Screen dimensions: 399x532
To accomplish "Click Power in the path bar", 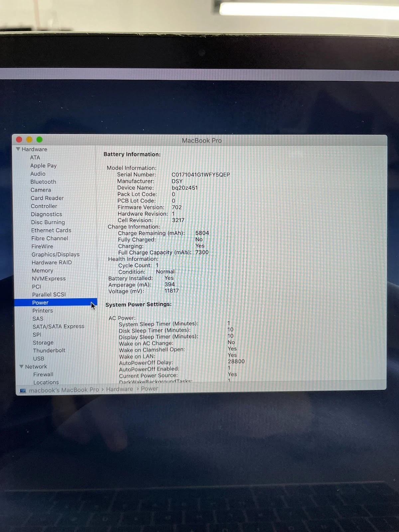I will pyautogui.click(x=149, y=388).
